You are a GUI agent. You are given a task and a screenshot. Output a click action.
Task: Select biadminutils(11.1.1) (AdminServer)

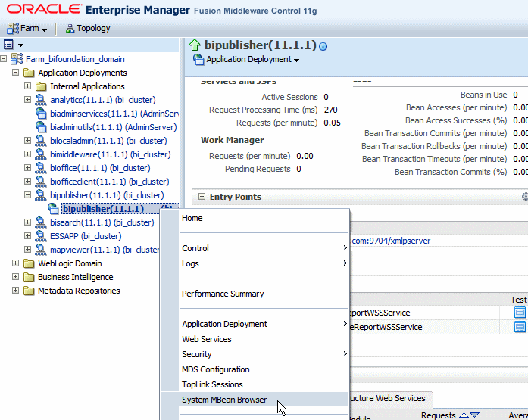coord(113,127)
